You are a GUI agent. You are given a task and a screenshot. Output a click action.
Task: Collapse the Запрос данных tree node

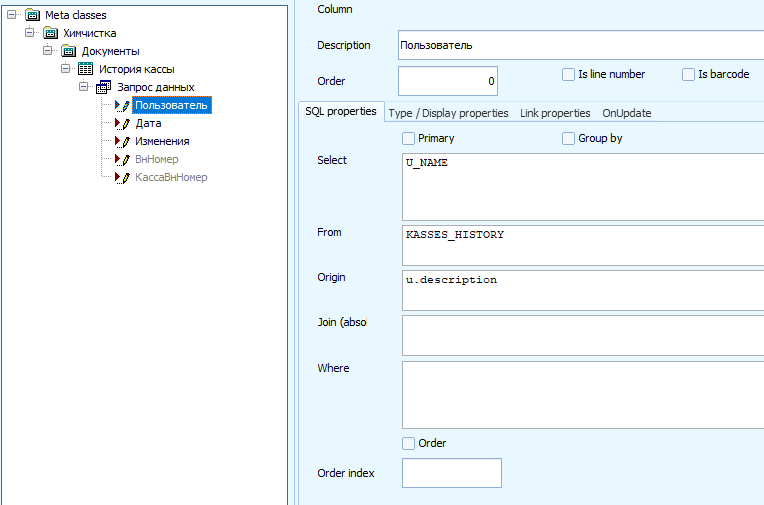point(83,87)
